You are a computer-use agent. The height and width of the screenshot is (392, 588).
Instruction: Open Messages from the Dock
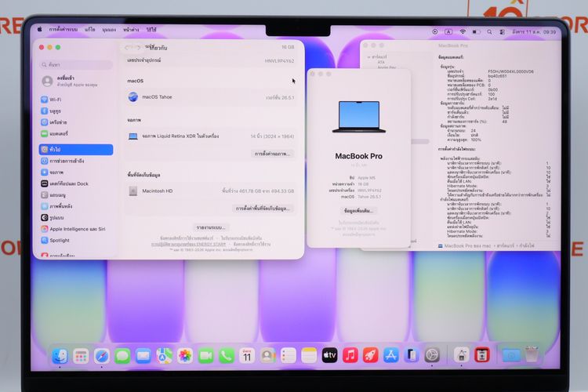[122, 356]
